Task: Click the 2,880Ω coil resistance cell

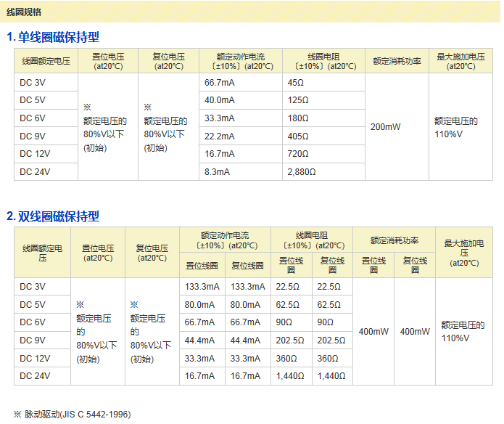Action: tap(301, 171)
